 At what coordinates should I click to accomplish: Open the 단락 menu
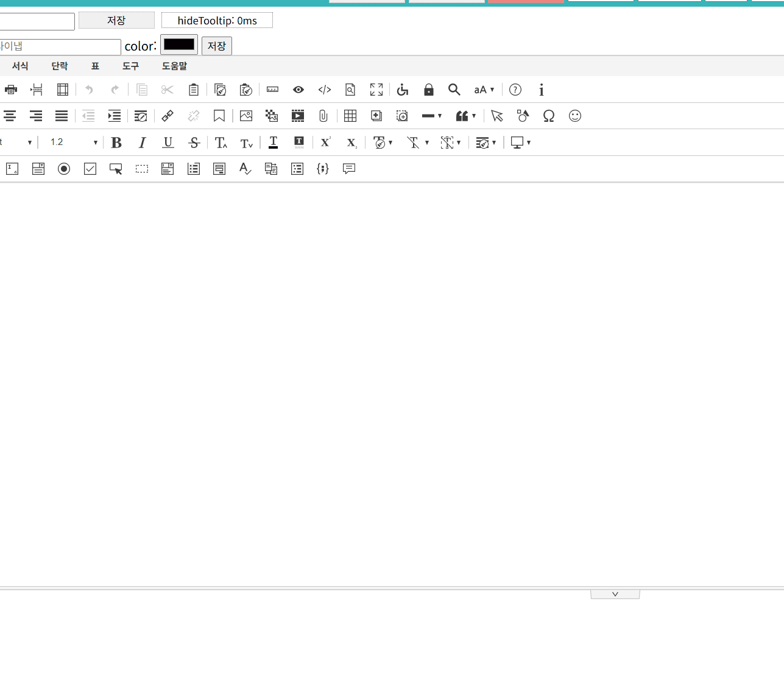click(60, 66)
